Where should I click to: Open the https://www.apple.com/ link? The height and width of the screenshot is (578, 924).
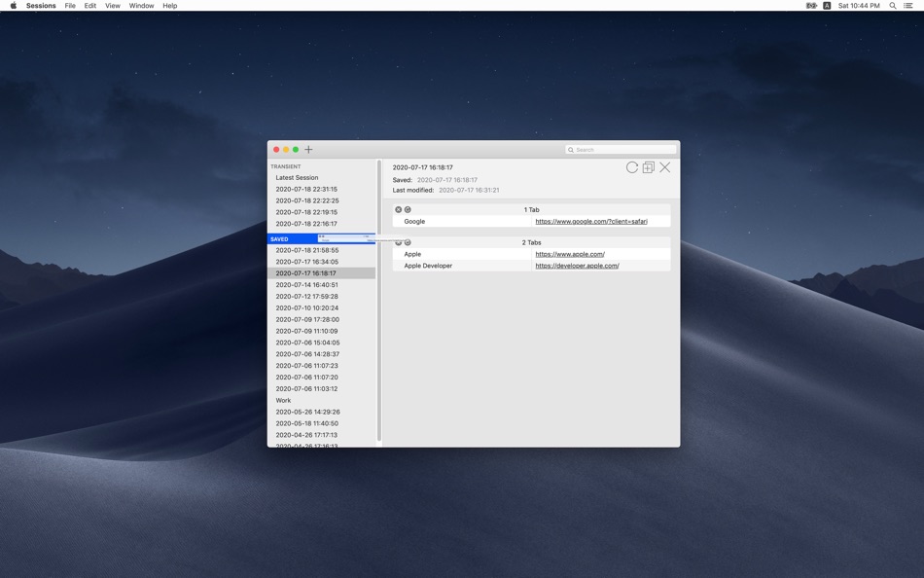point(570,254)
